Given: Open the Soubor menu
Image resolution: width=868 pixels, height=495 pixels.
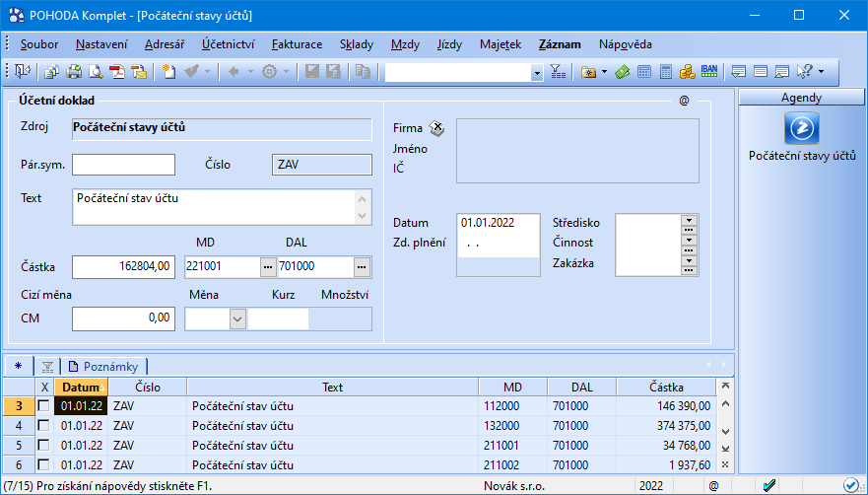Looking at the screenshot, I should click(x=39, y=44).
